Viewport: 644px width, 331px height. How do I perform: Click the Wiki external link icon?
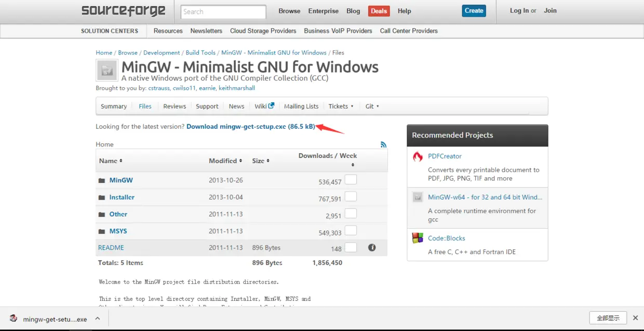point(271,105)
